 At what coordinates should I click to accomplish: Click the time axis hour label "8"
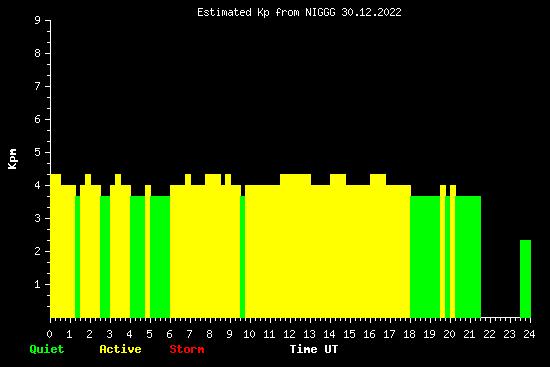tap(209, 334)
